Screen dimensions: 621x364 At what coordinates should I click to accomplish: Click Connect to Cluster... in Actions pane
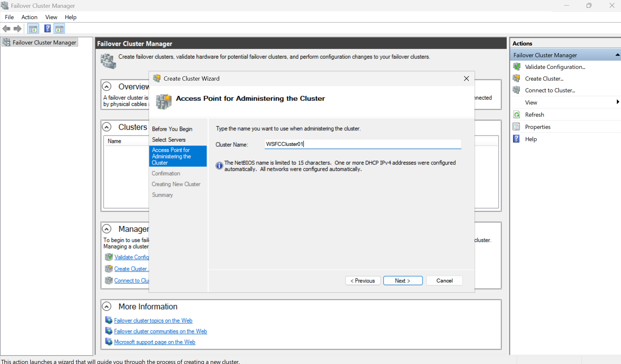550,90
